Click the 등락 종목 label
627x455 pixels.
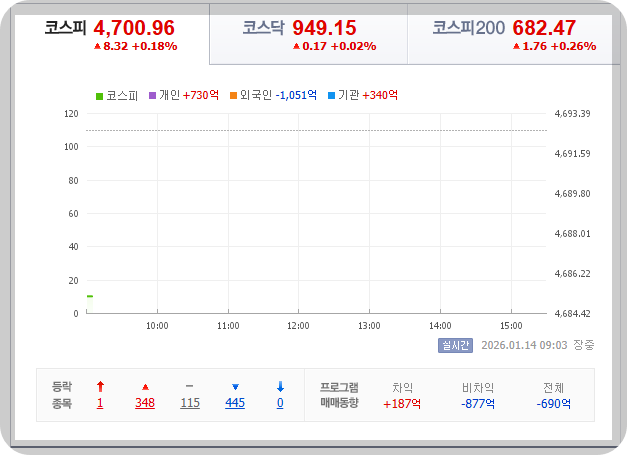click(x=62, y=395)
